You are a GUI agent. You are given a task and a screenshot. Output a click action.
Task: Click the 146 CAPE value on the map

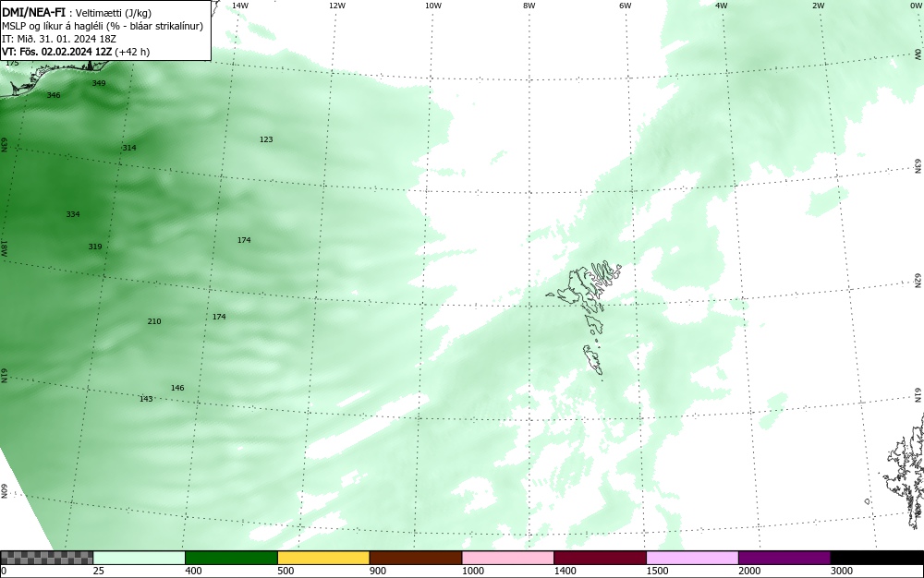pos(177,387)
